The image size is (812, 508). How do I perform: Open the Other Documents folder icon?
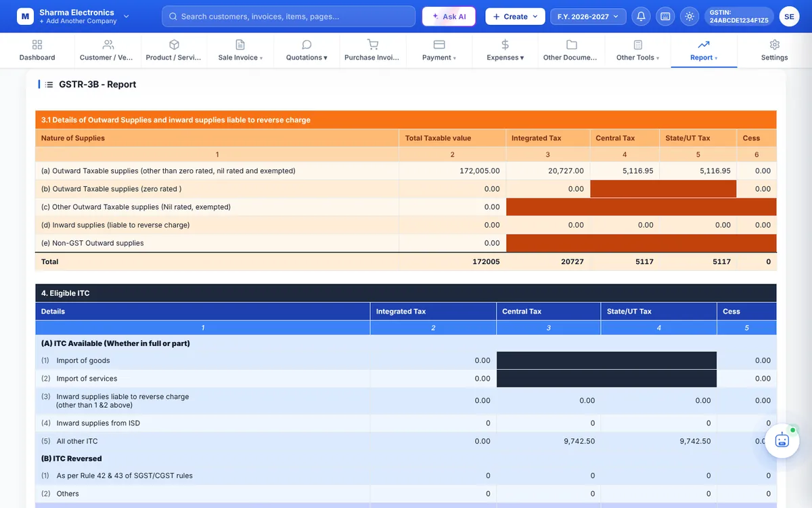point(572,45)
